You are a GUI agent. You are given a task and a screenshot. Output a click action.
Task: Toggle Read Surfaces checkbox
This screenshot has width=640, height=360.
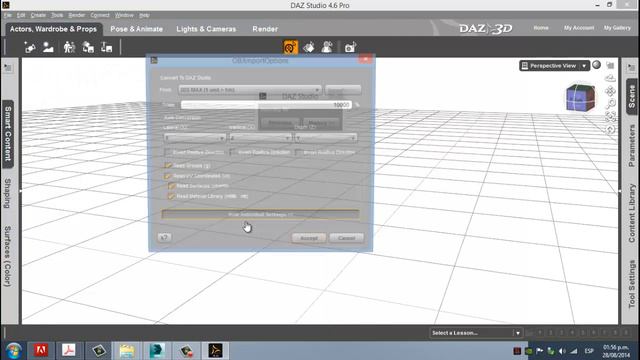point(171,186)
